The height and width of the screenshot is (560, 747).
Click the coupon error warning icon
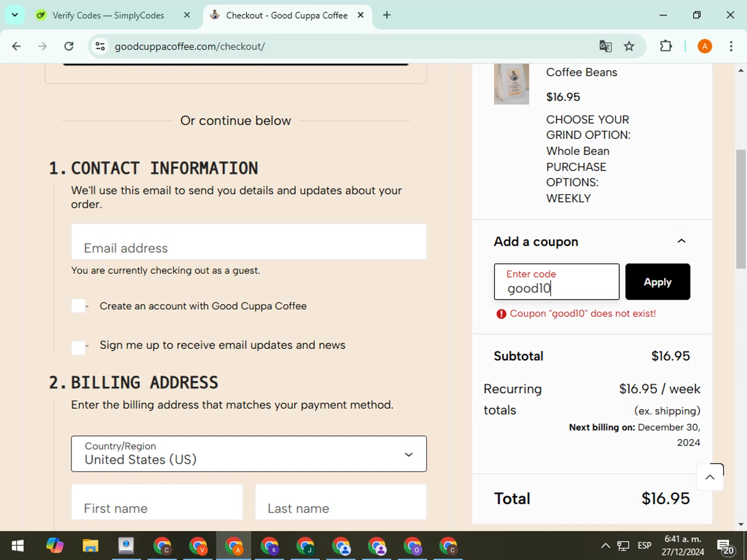[501, 314]
